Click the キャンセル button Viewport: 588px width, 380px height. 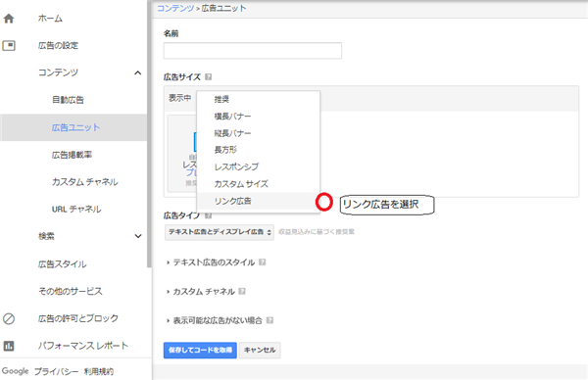260,350
